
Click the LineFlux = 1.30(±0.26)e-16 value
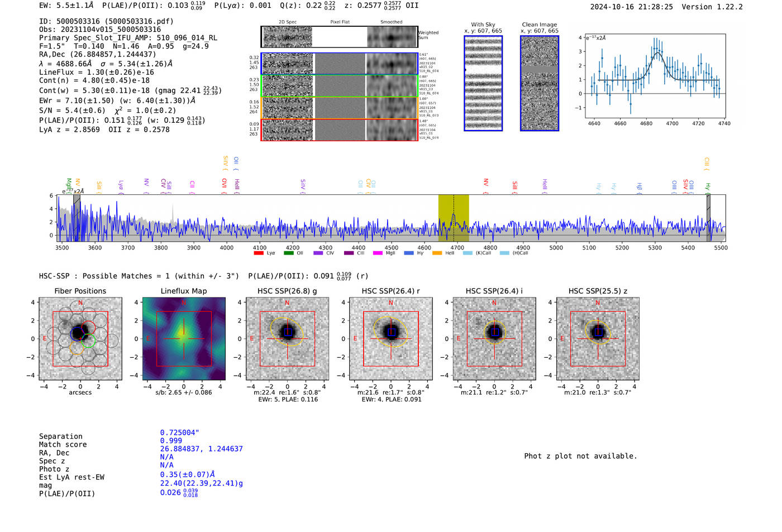97,72
